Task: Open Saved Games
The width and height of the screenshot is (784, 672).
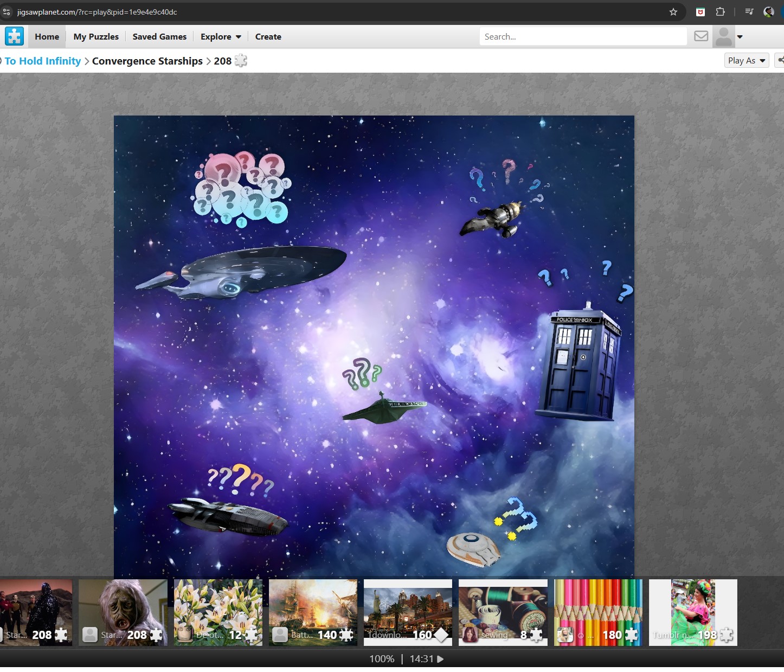Action: tap(159, 37)
